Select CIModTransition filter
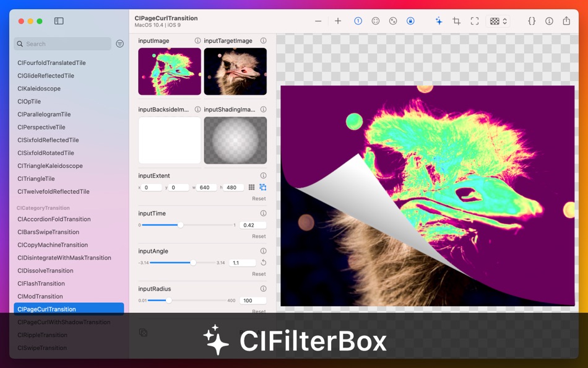 click(x=40, y=296)
